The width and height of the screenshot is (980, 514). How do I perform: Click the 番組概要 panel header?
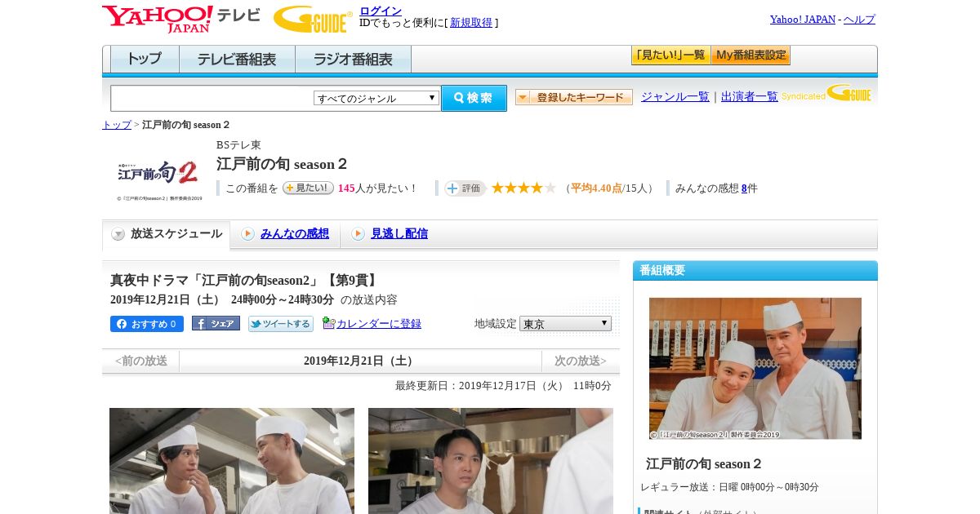point(755,271)
